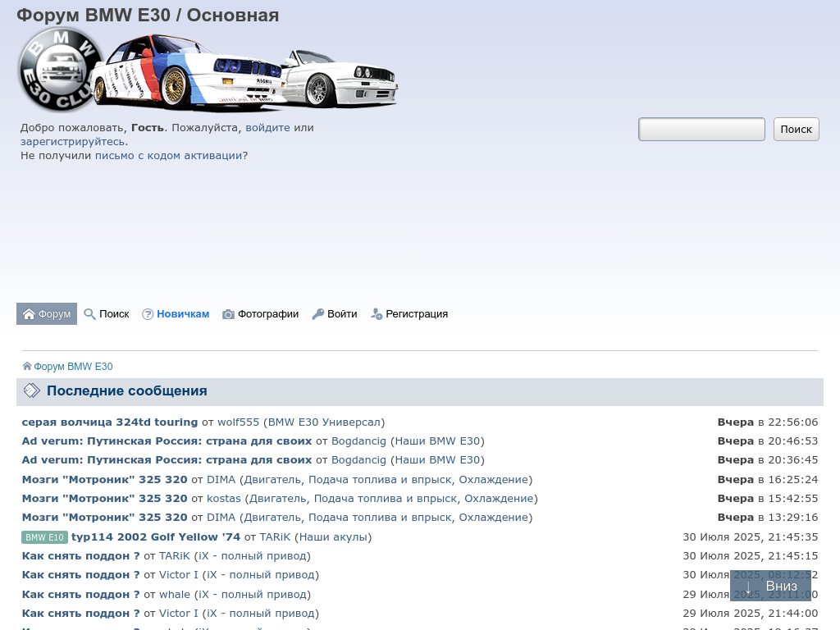Click the user icon for Регистрация

(x=377, y=314)
